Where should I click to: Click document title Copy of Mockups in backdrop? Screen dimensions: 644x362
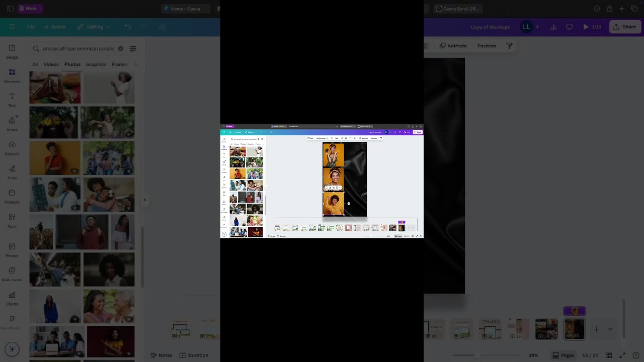click(490, 27)
